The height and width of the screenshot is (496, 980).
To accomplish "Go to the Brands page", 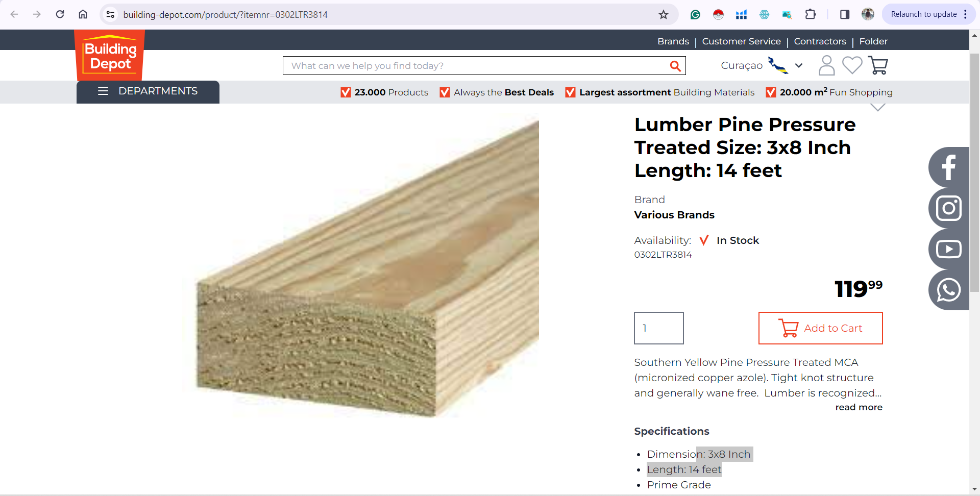I will coord(673,41).
